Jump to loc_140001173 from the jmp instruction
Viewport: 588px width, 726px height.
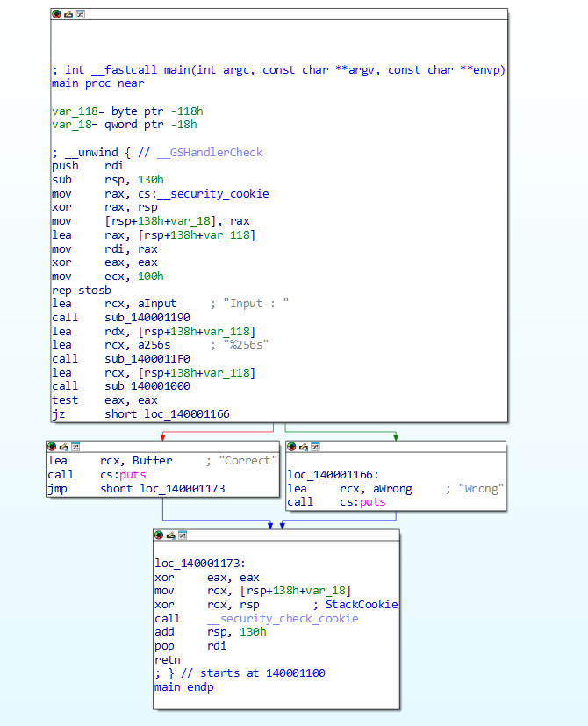[183, 488]
